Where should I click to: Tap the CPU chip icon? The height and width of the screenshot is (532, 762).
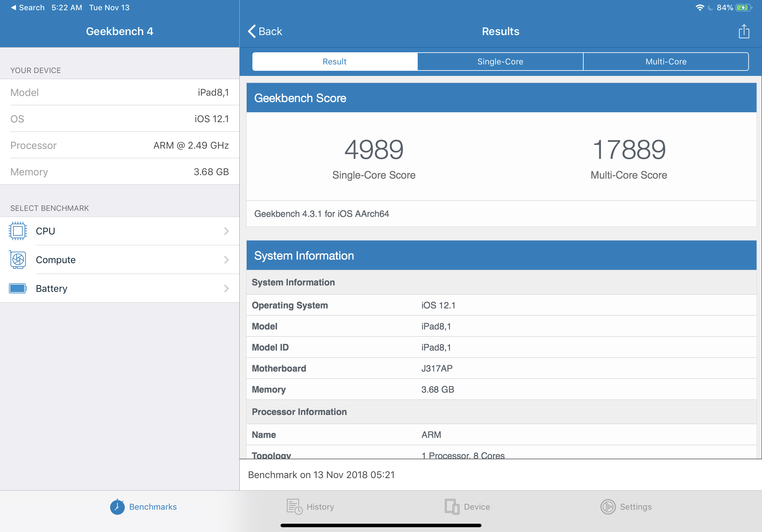[x=18, y=231]
